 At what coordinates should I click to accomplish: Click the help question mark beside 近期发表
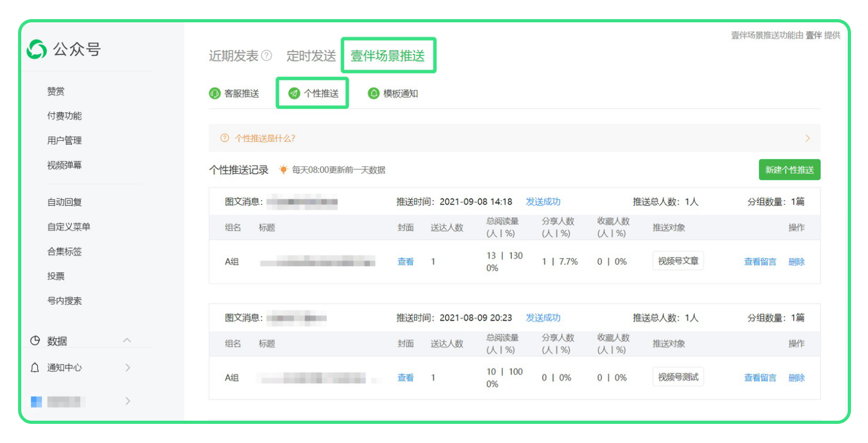point(267,56)
